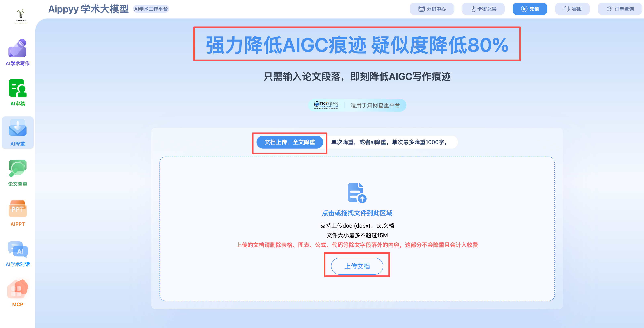Click the CNKI 中国知网 logo badge

326,105
